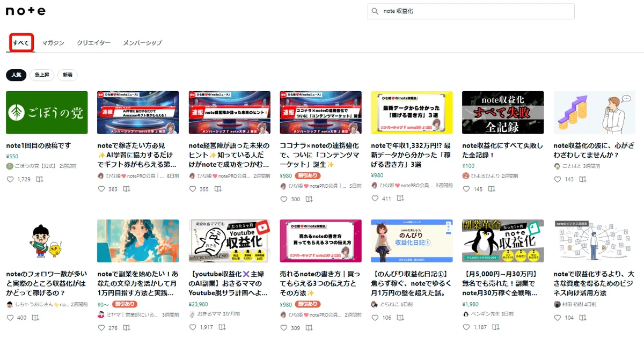Open the note収益化 すべて失敗 全記録 thumbnail
Image resolution: width=644 pixels, height=345 pixels.
click(x=503, y=113)
